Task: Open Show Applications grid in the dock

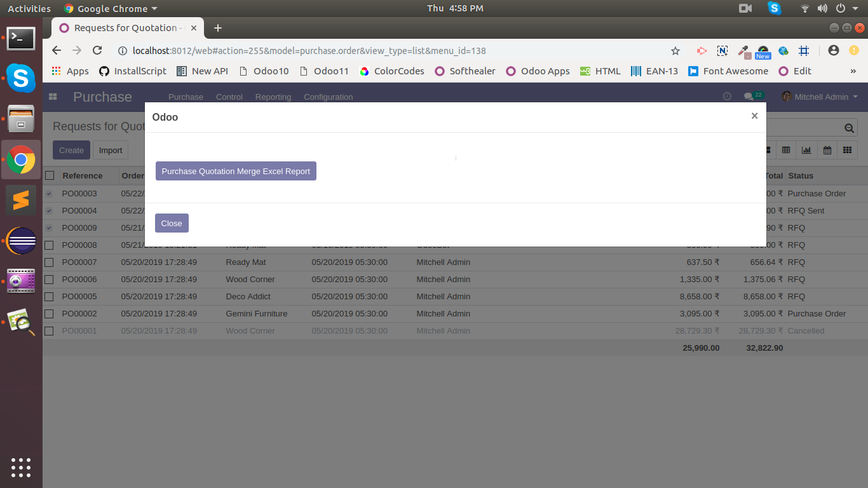Action: pos(21,468)
